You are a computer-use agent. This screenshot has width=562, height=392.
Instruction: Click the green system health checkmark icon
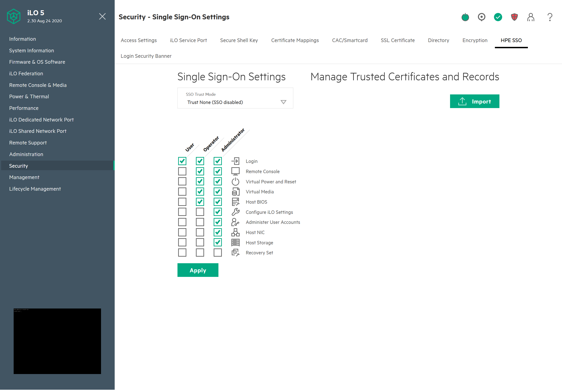pos(498,17)
